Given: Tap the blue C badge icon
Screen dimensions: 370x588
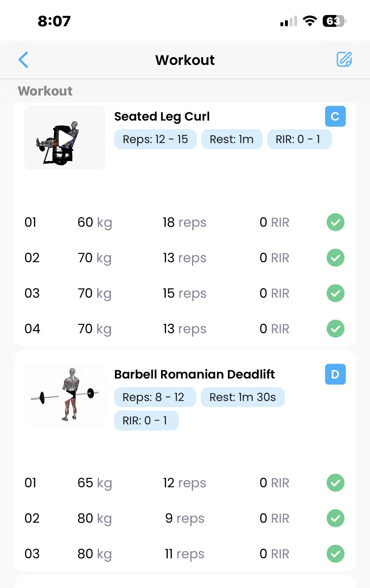Looking at the screenshot, I should point(335,116).
